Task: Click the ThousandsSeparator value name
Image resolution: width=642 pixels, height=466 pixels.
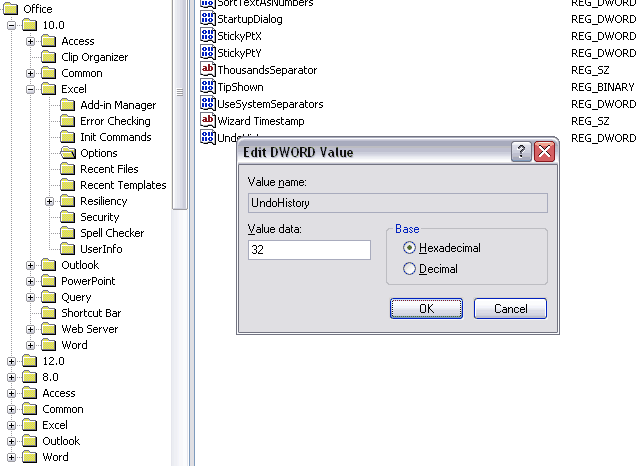Action: [267, 70]
